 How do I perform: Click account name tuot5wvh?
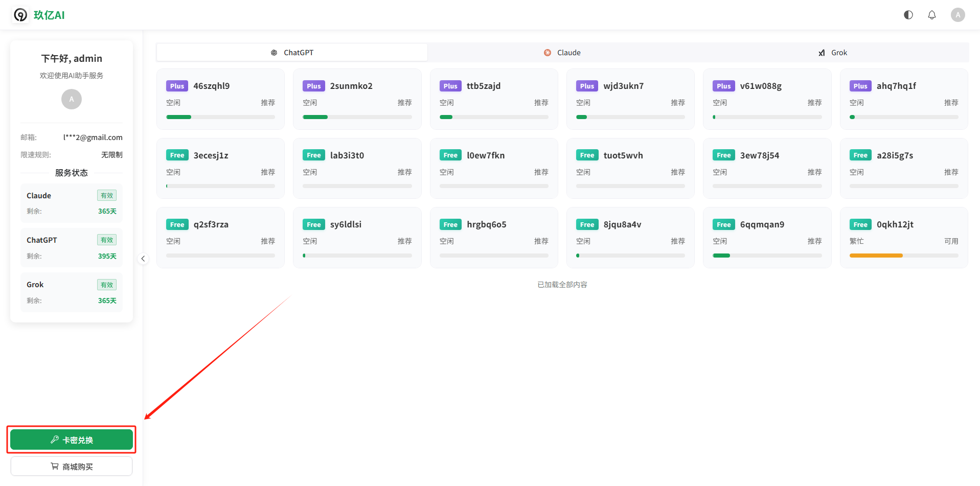coord(623,155)
